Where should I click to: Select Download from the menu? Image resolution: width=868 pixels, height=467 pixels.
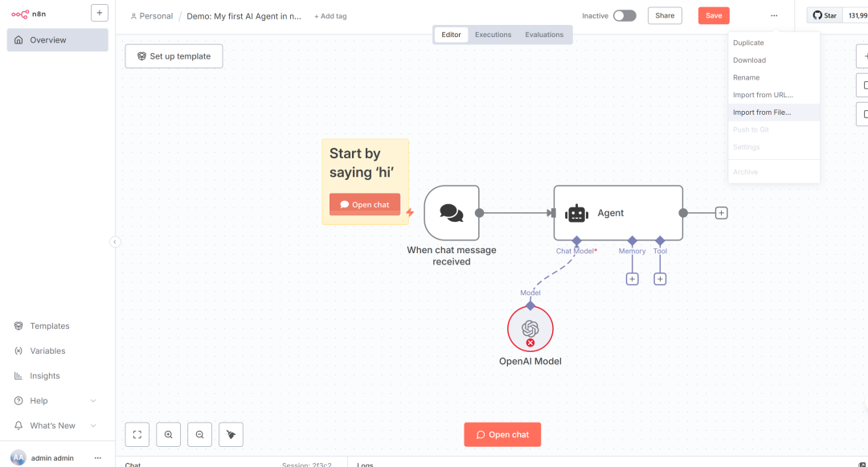[x=774, y=59]
